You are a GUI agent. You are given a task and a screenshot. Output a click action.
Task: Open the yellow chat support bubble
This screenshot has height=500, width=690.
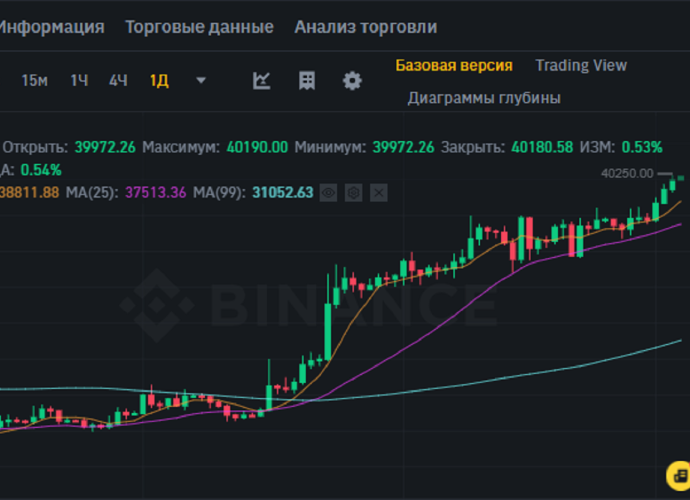pos(677,472)
